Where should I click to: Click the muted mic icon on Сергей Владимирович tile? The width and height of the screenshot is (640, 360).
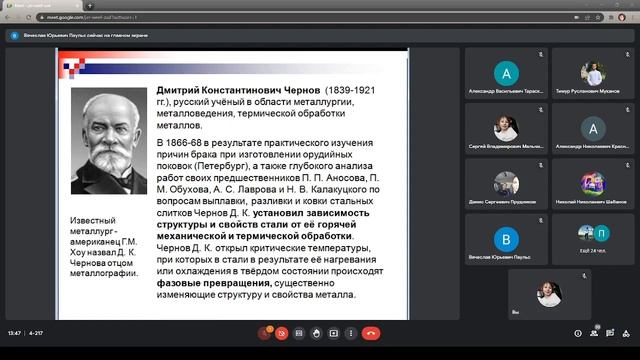point(540,110)
